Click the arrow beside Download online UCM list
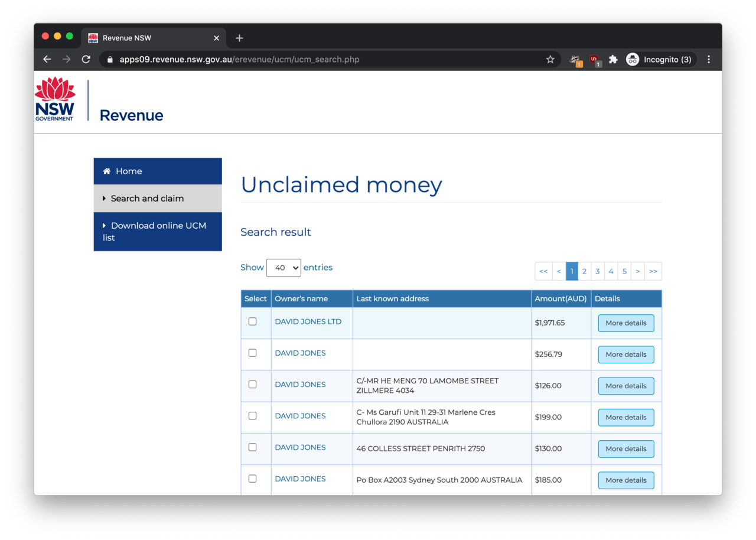756x540 pixels. [105, 226]
